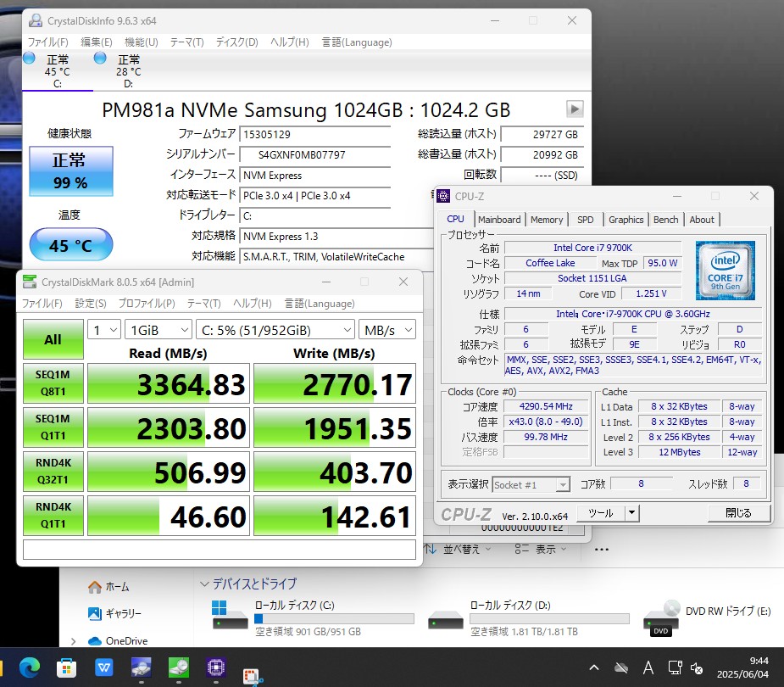Open Snipping Tool taskbar icon

point(253,675)
